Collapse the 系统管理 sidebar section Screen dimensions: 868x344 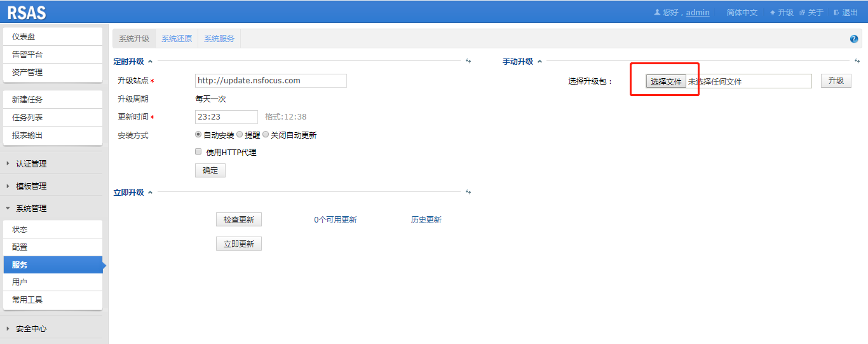click(31, 208)
